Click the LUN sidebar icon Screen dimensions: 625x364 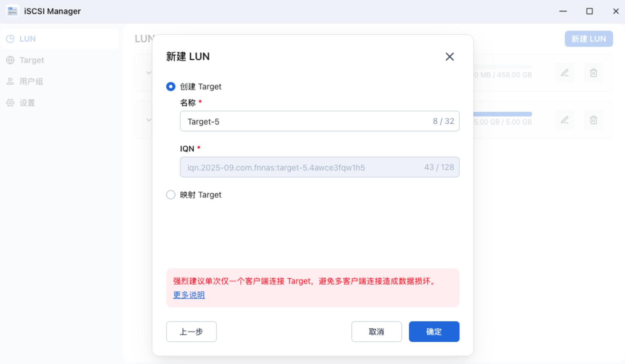click(x=10, y=39)
